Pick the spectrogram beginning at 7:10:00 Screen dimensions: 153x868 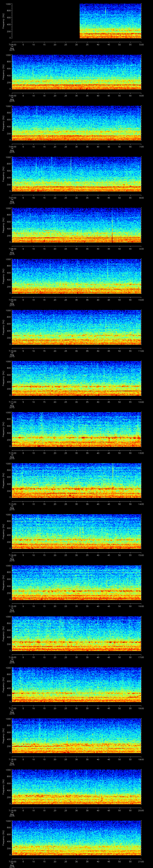click(x=77, y=327)
